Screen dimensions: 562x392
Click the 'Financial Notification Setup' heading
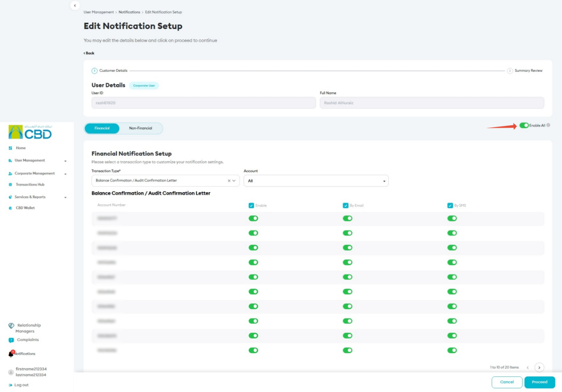click(131, 154)
